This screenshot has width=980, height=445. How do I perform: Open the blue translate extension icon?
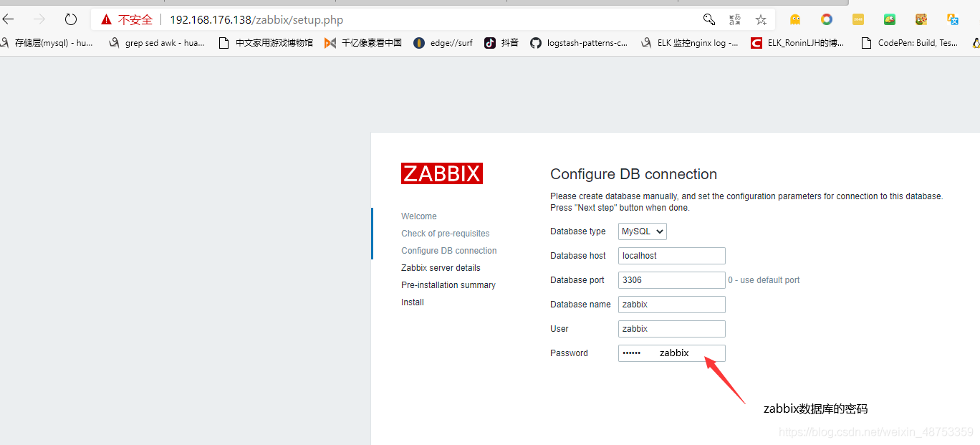pyautogui.click(x=953, y=19)
